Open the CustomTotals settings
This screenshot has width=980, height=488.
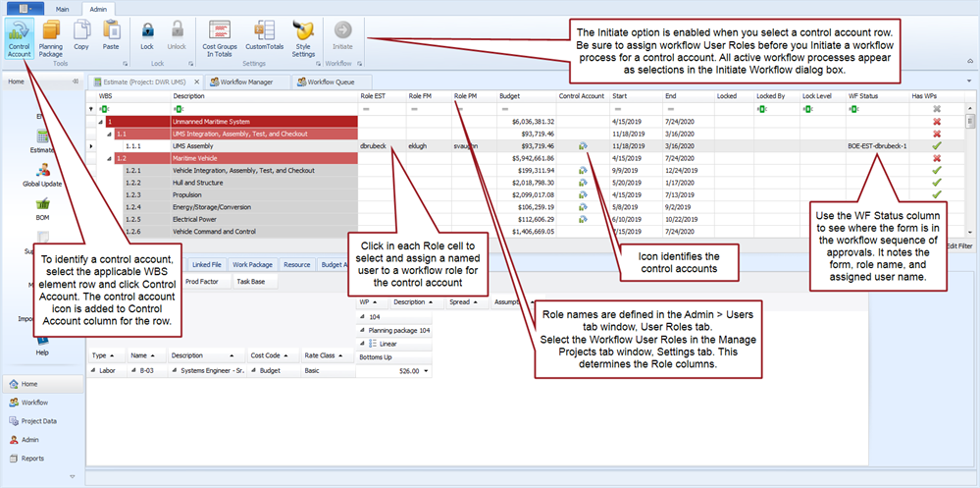pos(265,37)
